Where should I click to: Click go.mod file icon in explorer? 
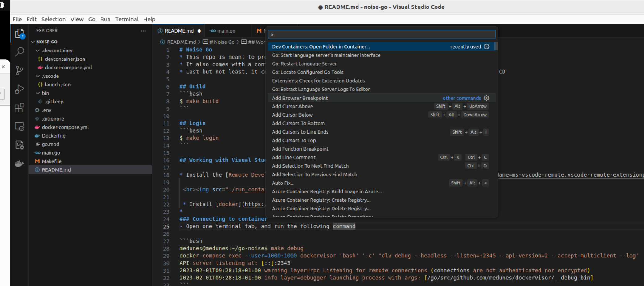tap(38, 144)
